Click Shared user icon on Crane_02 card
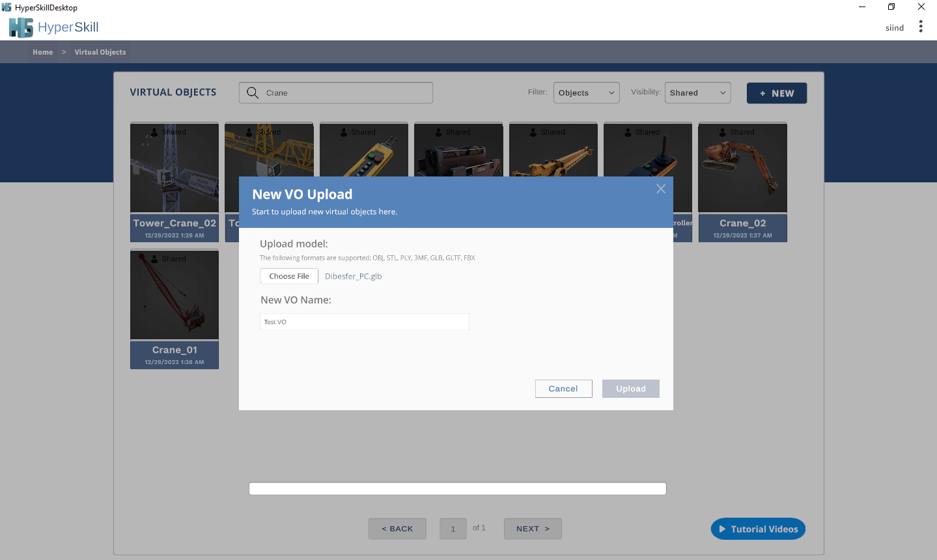 click(723, 132)
